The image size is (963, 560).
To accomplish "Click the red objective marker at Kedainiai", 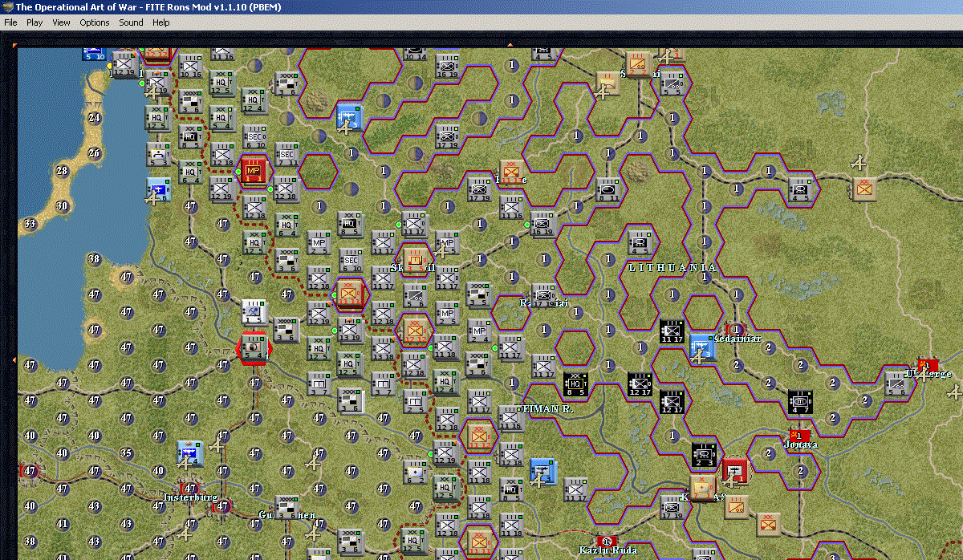I will tap(736, 329).
